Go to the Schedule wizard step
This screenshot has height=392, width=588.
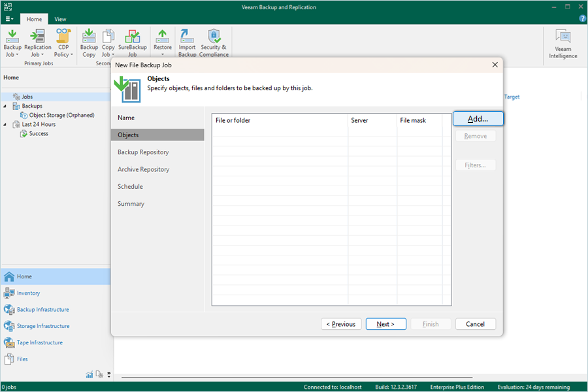157,186
